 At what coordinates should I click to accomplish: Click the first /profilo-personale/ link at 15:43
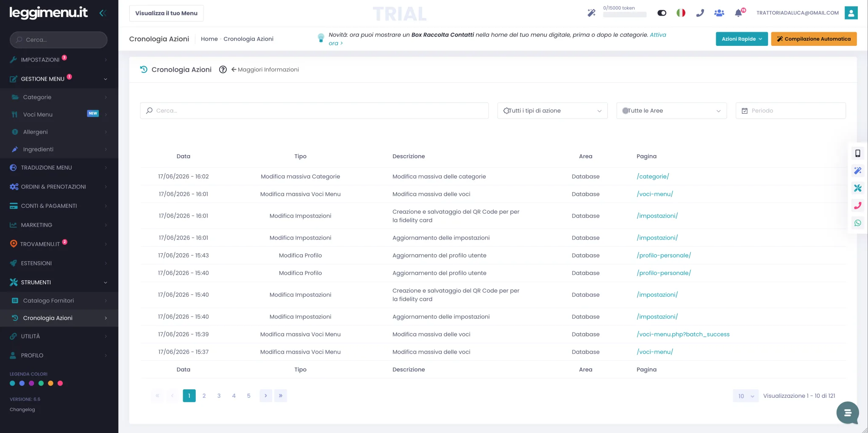tap(664, 255)
